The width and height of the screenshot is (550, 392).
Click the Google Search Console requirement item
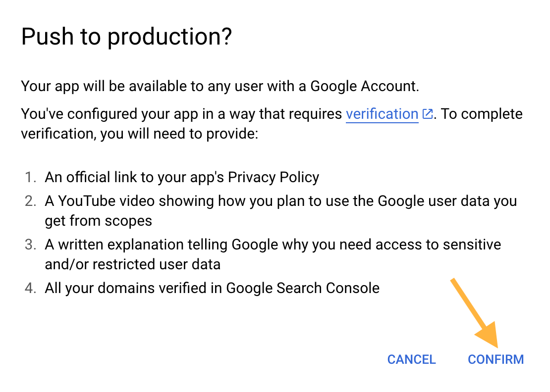pos(212,288)
